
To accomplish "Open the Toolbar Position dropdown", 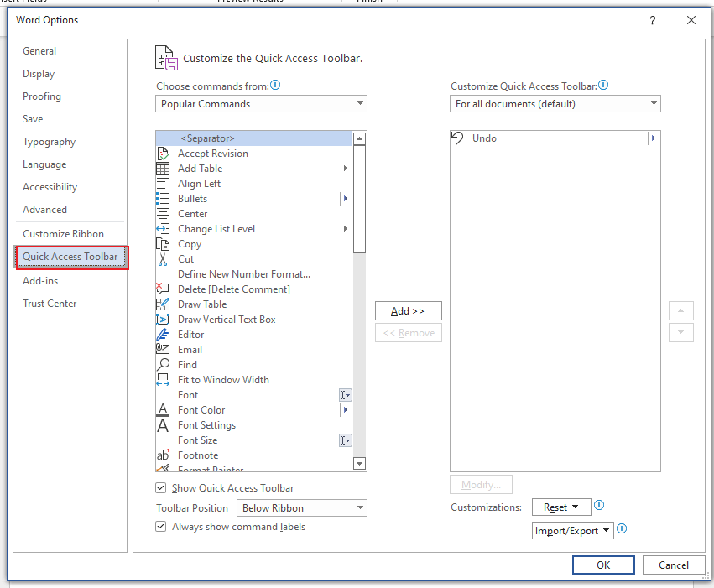I will pos(302,508).
